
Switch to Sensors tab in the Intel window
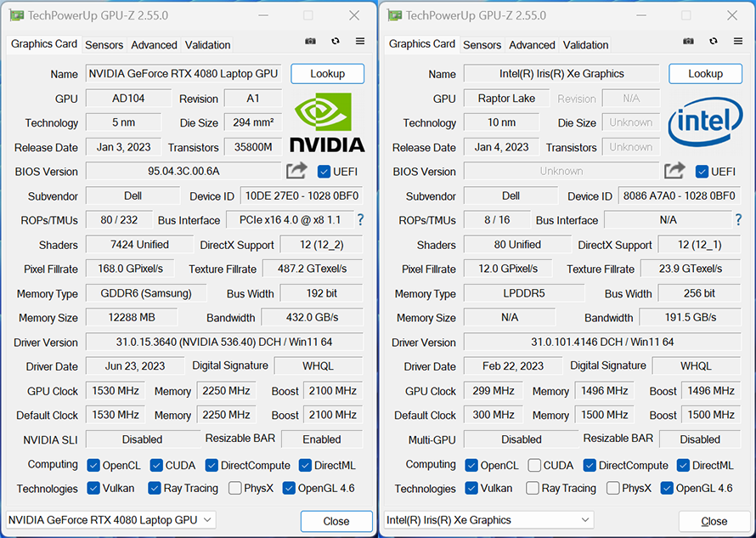[x=482, y=45]
